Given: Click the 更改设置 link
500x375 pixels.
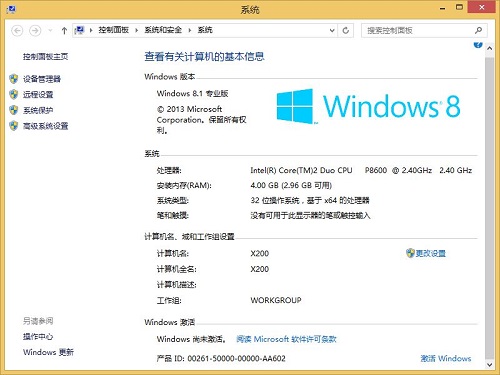Looking at the screenshot, I should [x=430, y=254].
